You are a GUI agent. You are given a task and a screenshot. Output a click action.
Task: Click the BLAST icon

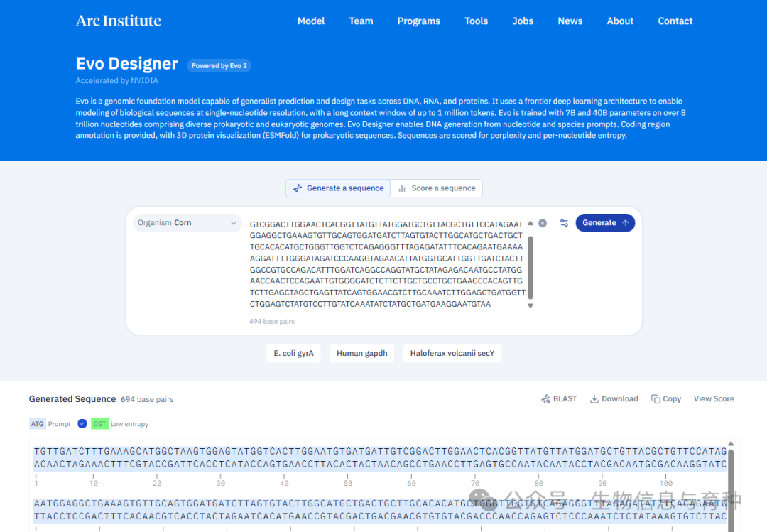pos(545,399)
